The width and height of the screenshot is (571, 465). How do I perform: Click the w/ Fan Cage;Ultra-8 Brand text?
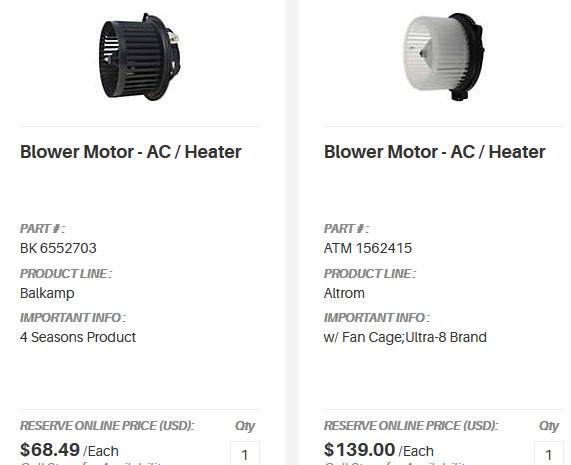[x=405, y=337]
